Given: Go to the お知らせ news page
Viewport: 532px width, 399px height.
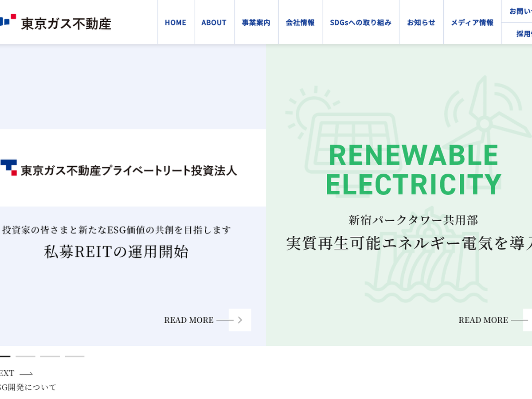Looking at the screenshot, I should coord(421,23).
